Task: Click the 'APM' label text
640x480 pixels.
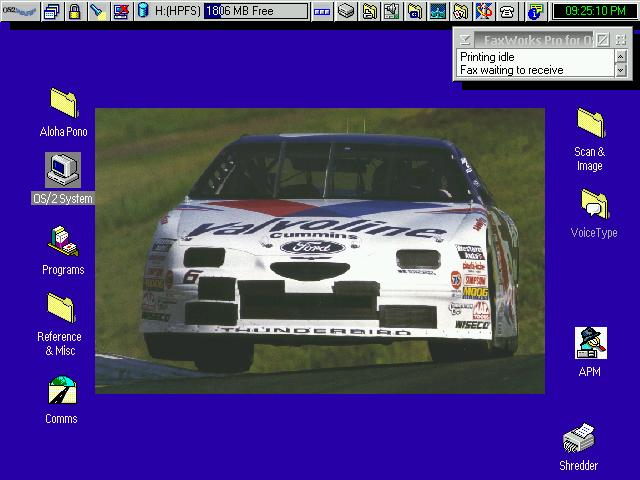Action: pos(589,371)
